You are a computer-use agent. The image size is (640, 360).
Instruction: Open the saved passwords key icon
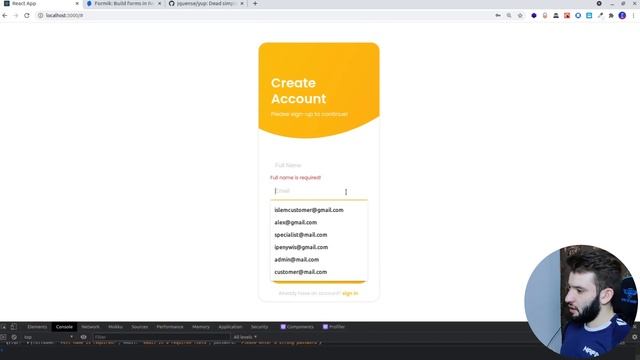(498, 16)
